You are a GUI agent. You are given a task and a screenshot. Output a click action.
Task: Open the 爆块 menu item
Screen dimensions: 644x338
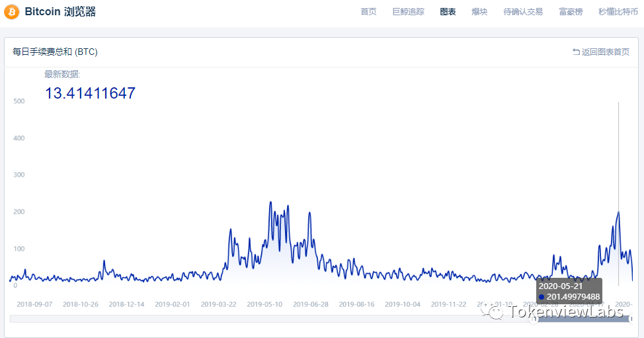click(479, 12)
